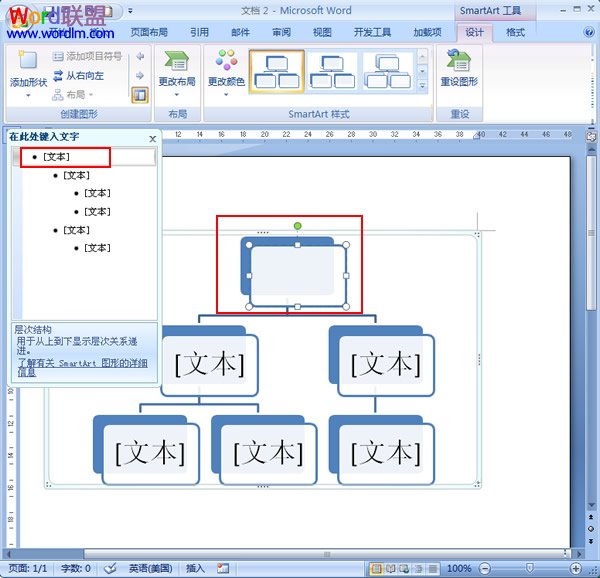600x578 pixels.
Task: Select the top selected SmartArt shape
Action: point(298,275)
